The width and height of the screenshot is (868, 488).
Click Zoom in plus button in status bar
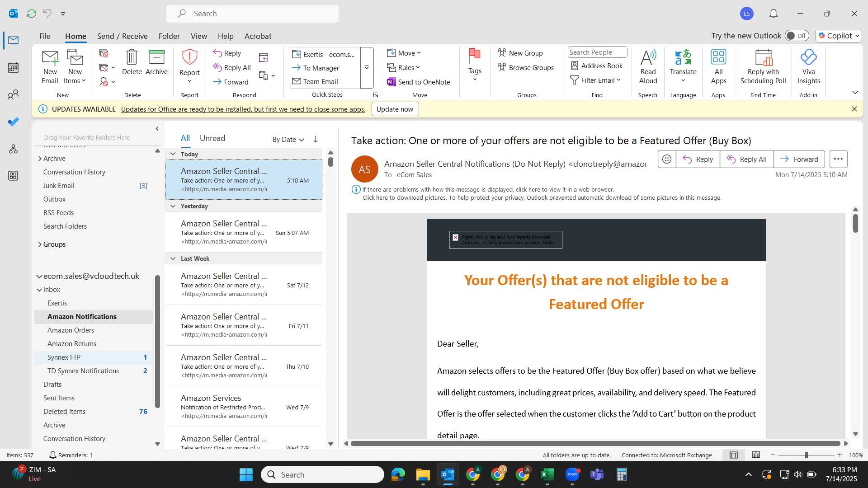[839, 455]
